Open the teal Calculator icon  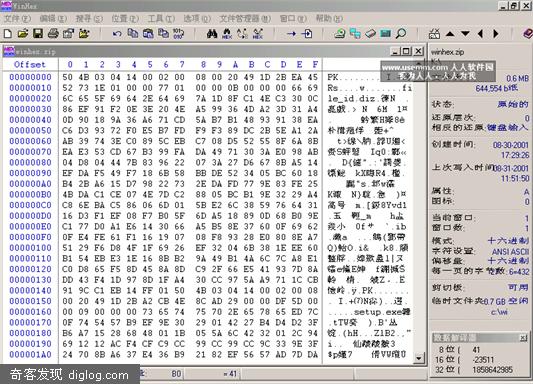click(385, 34)
